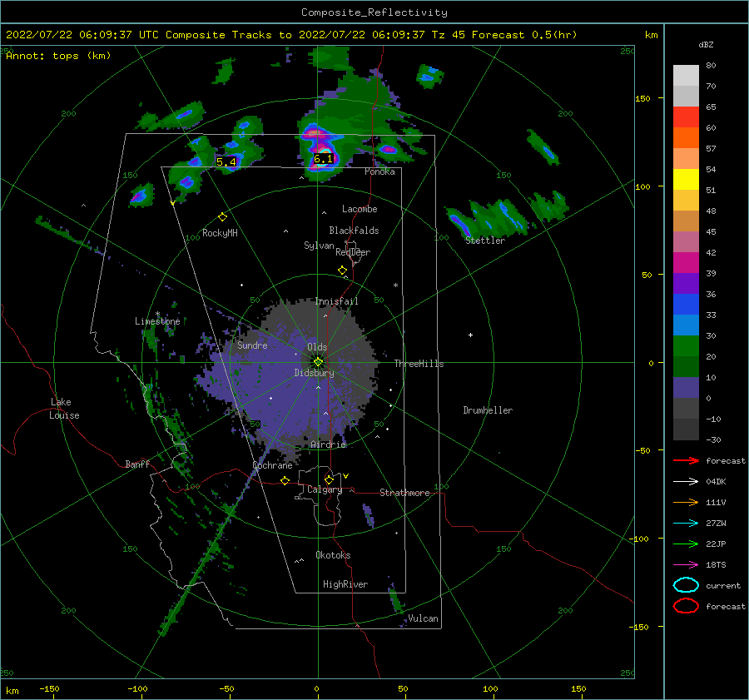Click the Sylvan label on map
This screenshot has height=700, width=749.
(319, 246)
